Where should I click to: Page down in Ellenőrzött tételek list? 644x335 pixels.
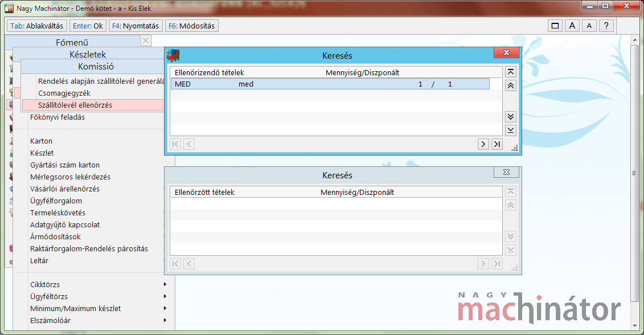pyautogui.click(x=511, y=236)
